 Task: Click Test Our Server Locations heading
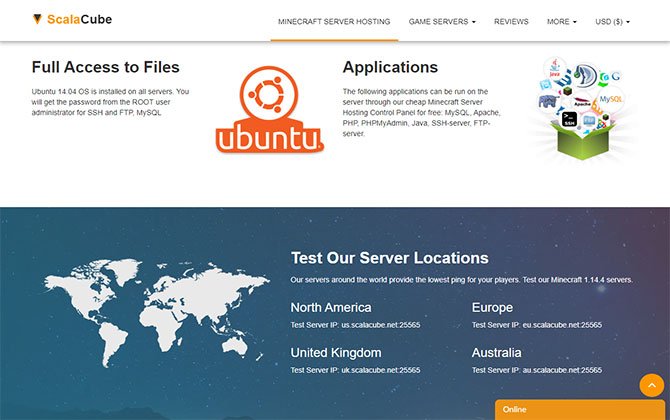(x=390, y=258)
